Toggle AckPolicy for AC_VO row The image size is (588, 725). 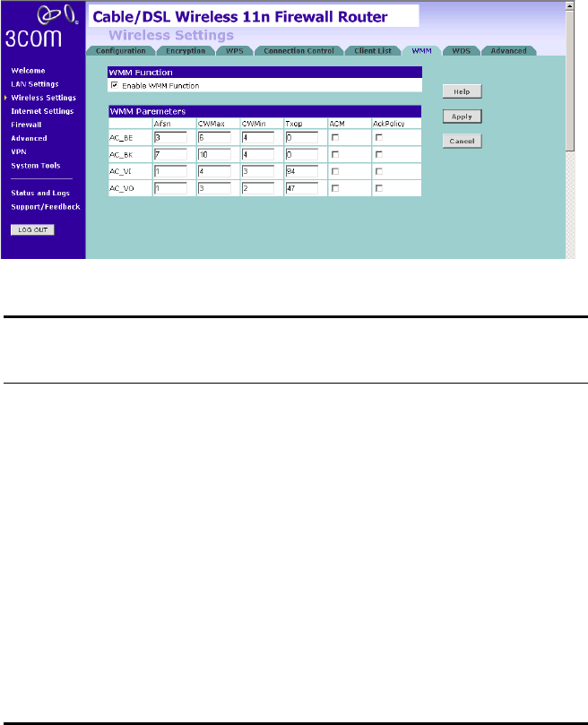pos(379,188)
